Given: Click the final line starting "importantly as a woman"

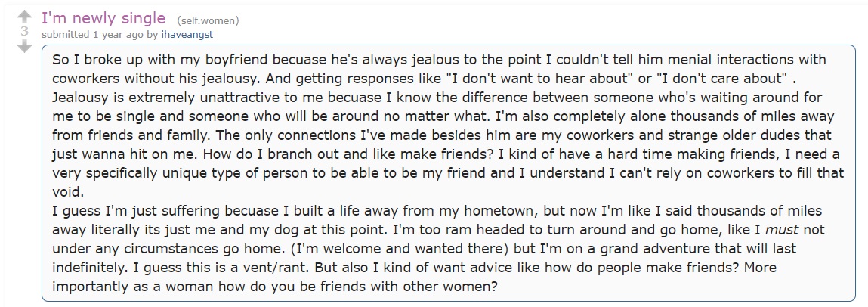Looking at the screenshot, I should [275, 287].
